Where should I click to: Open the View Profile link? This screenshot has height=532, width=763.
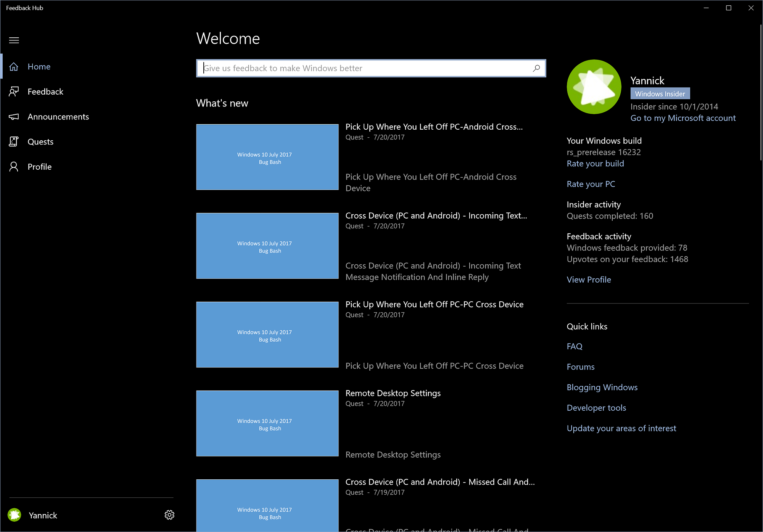click(x=589, y=280)
